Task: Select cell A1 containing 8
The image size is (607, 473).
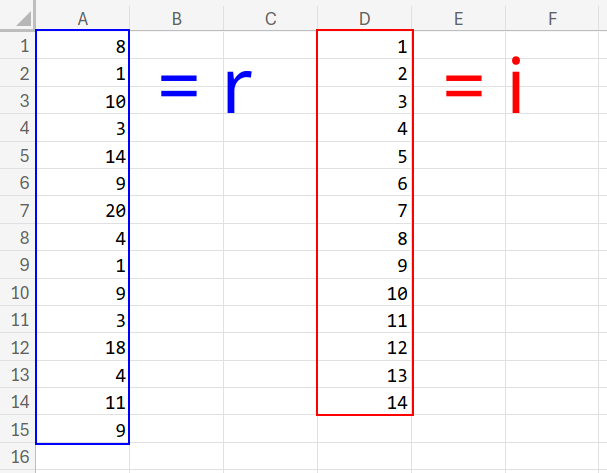Action: pos(82,45)
